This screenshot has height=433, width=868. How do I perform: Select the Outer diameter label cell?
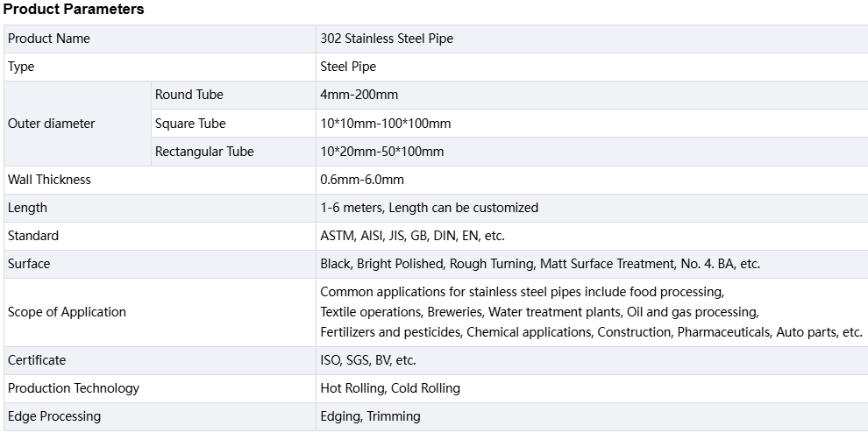pyautogui.click(x=77, y=124)
